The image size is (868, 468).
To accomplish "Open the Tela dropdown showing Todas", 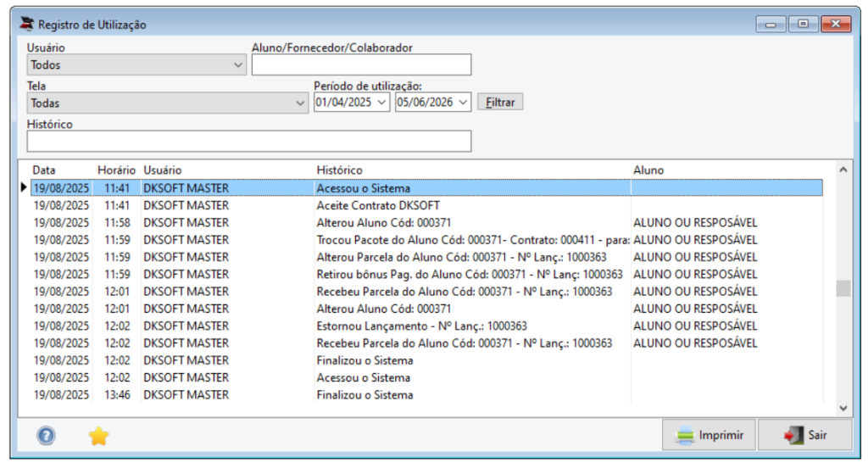I will point(167,103).
